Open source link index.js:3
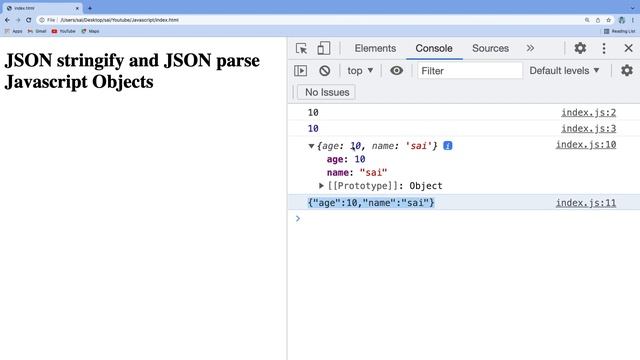The width and height of the screenshot is (640, 360). tap(588, 129)
